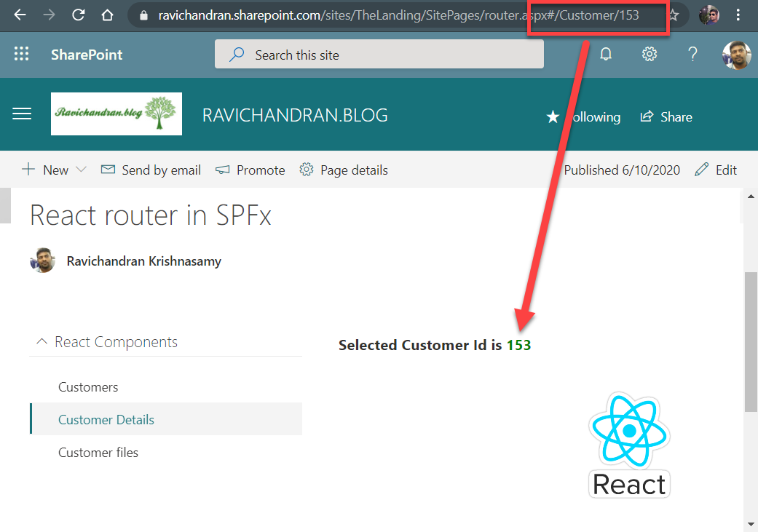Click the Ravichandran.blog site logo

pos(117,114)
